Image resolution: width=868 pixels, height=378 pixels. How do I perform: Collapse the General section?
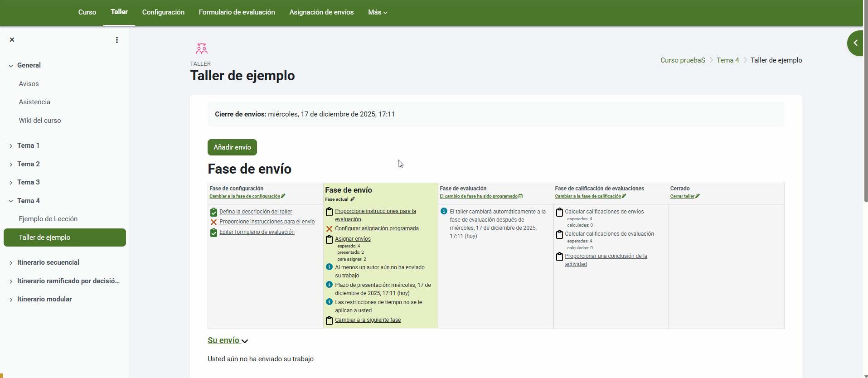click(x=11, y=66)
